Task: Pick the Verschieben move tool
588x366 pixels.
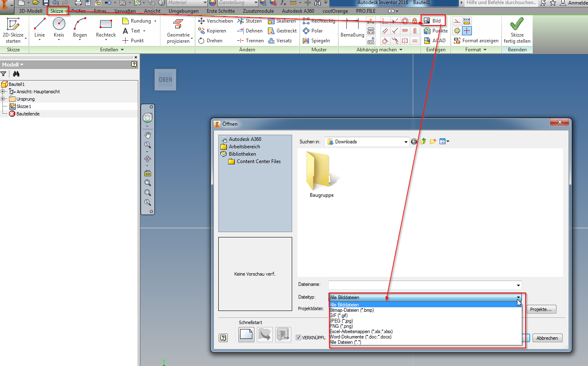Action: point(215,21)
